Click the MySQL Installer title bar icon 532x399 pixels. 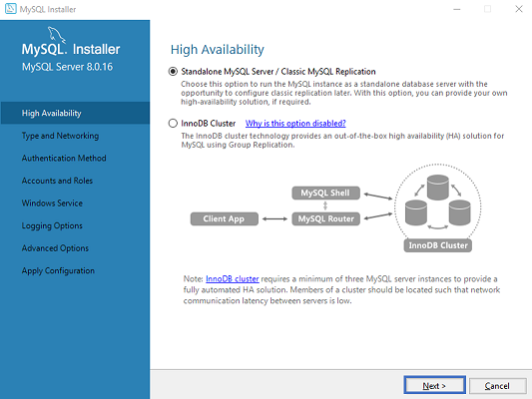pos(11,8)
